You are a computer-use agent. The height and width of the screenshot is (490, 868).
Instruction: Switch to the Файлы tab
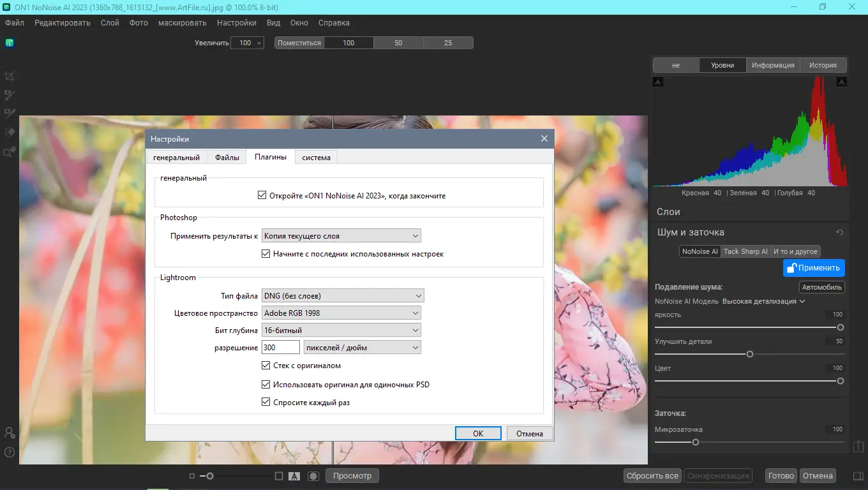(x=227, y=157)
